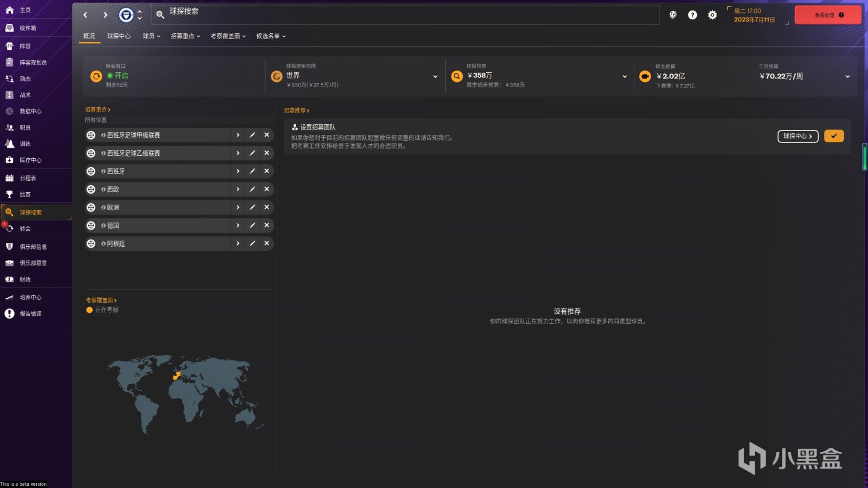Screen dimensions: 868x488
Task: Click red 急需处理 continue button
Action: point(828,15)
